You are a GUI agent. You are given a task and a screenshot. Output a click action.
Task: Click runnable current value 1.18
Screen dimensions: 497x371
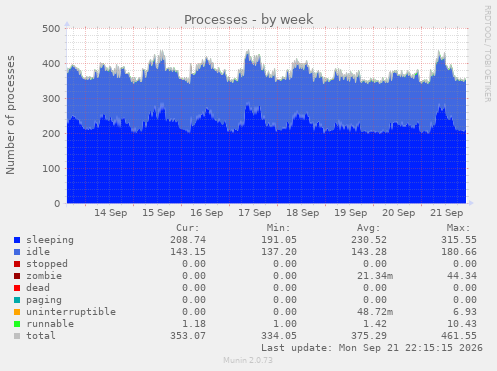tap(194, 324)
